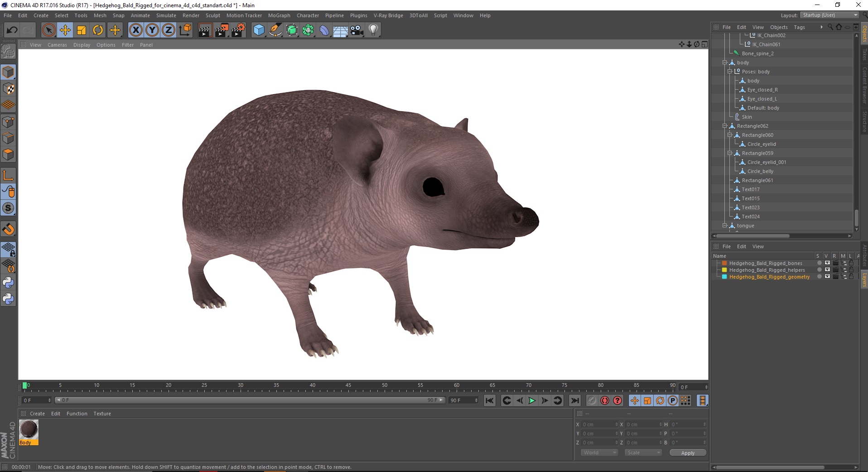Open Object Manager Tags menu
This screenshot has height=472, width=868.
click(x=799, y=27)
